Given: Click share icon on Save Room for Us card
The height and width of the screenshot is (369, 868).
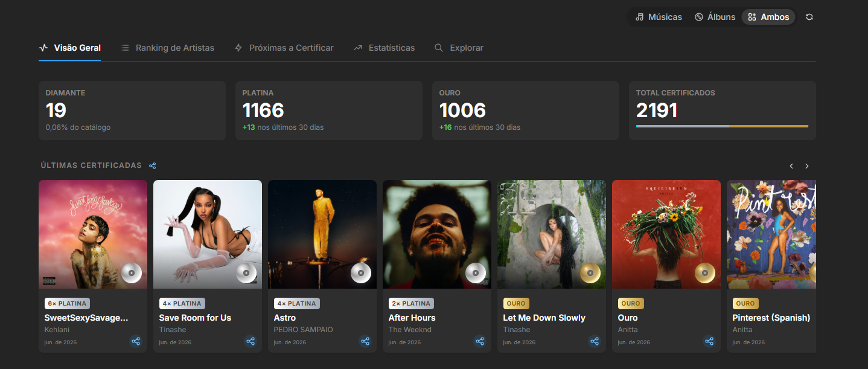Looking at the screenshot, I should (x=251, y=341).
